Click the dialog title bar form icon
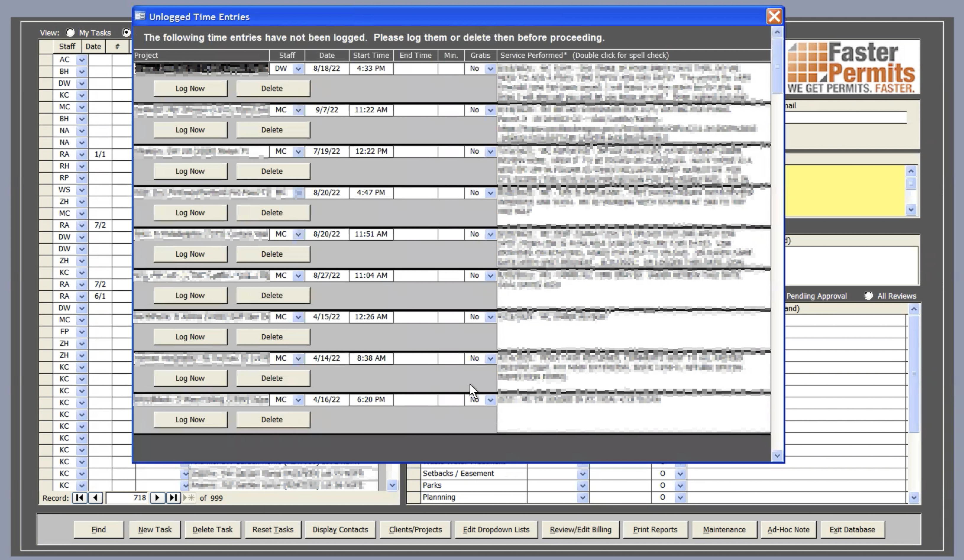Image resolution: width=964 pixels, height=560 pixels. 140,17
